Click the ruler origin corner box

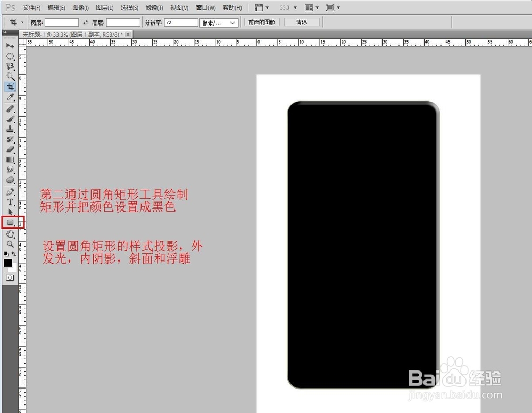pyautogui.click(x=22, y=43)
